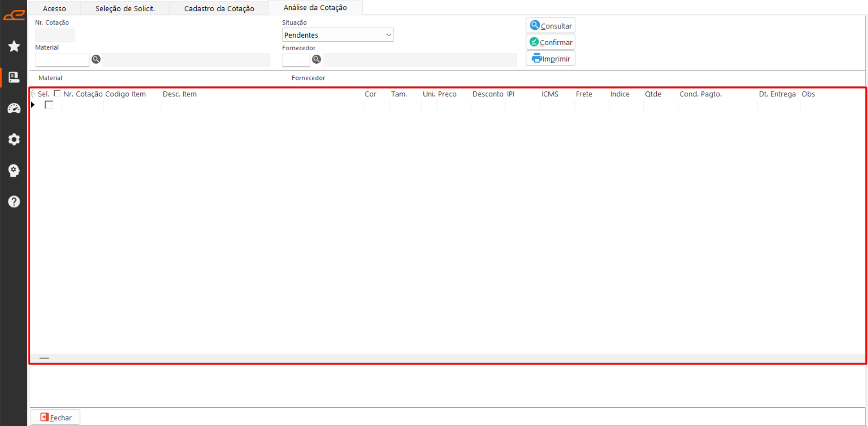Click the current row arrow indicator in grid

tap(33, 105)
